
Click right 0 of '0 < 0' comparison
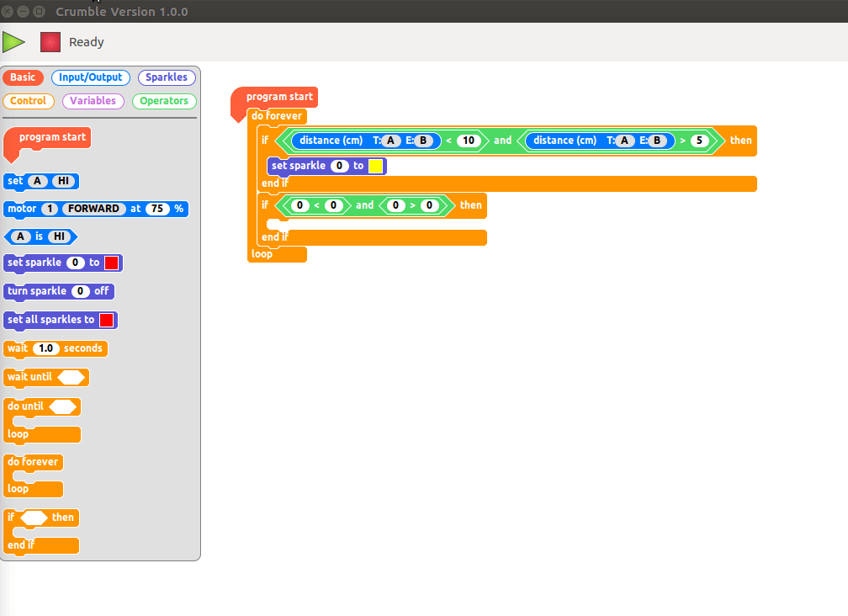click(334, 205)
